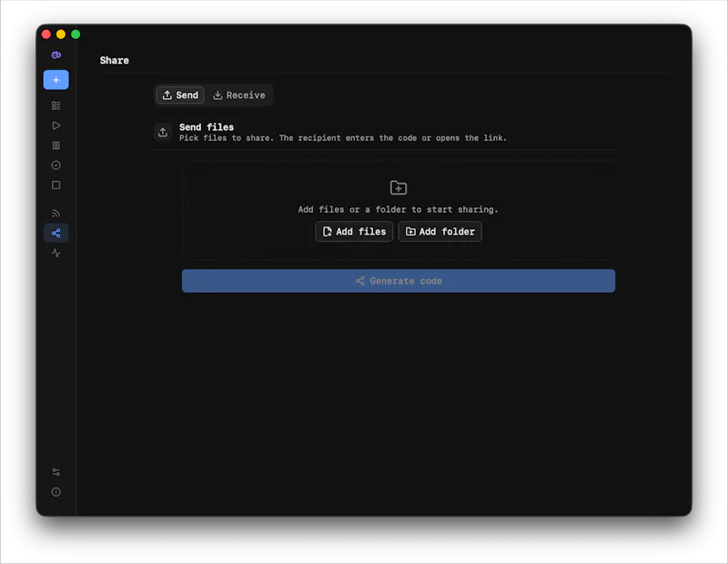Click the blue plus new button
Screen dimensions: 728x564
pos(56,80)
